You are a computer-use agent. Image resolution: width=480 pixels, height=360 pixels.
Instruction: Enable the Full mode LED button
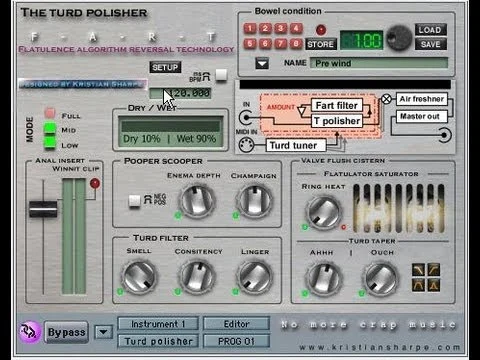50,113
